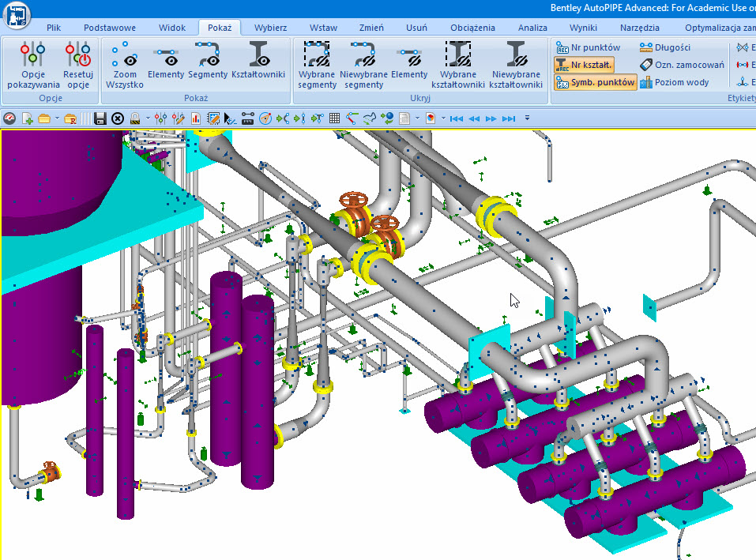Toggle Symb. punktów labels off
756x560 pixels.
(x=596, y=82)
